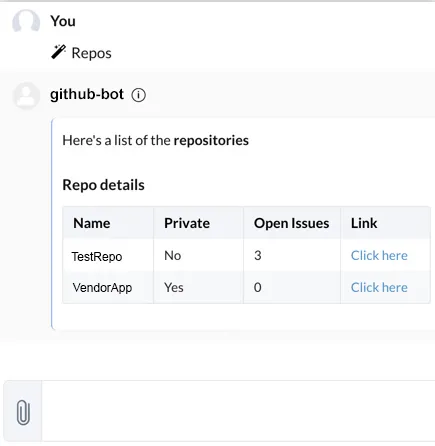
Task: Open the VendorApp Click here link
Action: click(379, 287)
